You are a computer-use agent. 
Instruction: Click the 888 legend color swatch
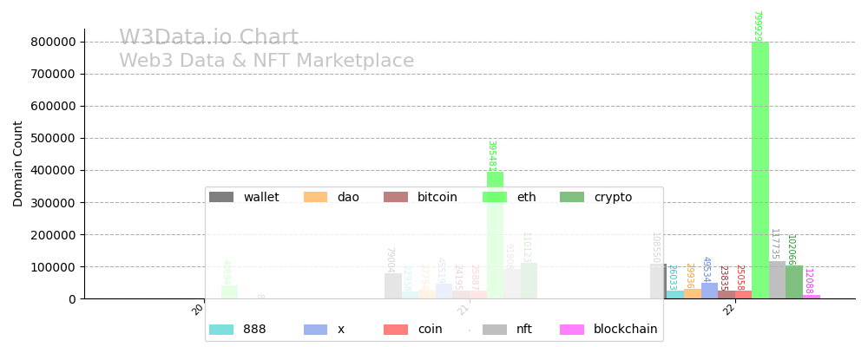point(221,330)
